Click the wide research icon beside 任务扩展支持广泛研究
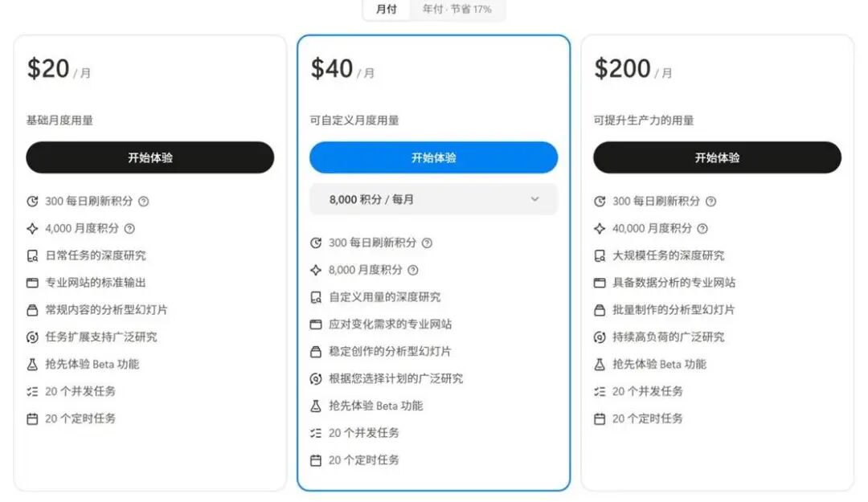This screenshot has height=502, width=868. pyautogui.click(x=32, y=337)
